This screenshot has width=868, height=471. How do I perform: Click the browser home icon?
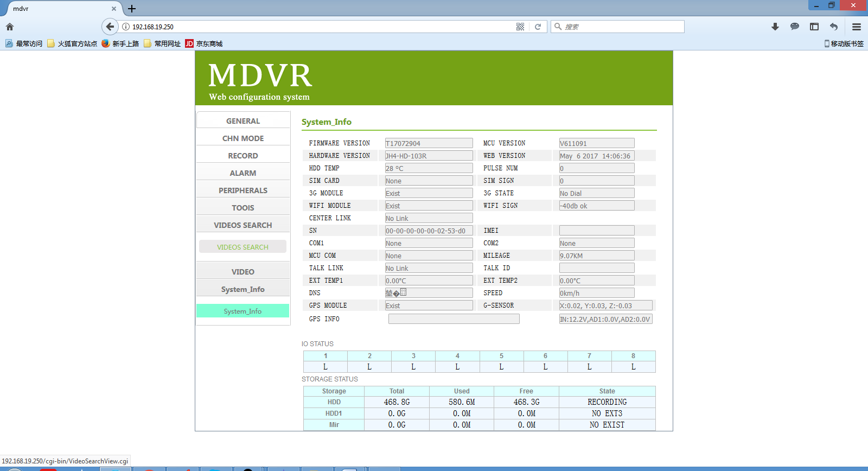pos(10,27)
